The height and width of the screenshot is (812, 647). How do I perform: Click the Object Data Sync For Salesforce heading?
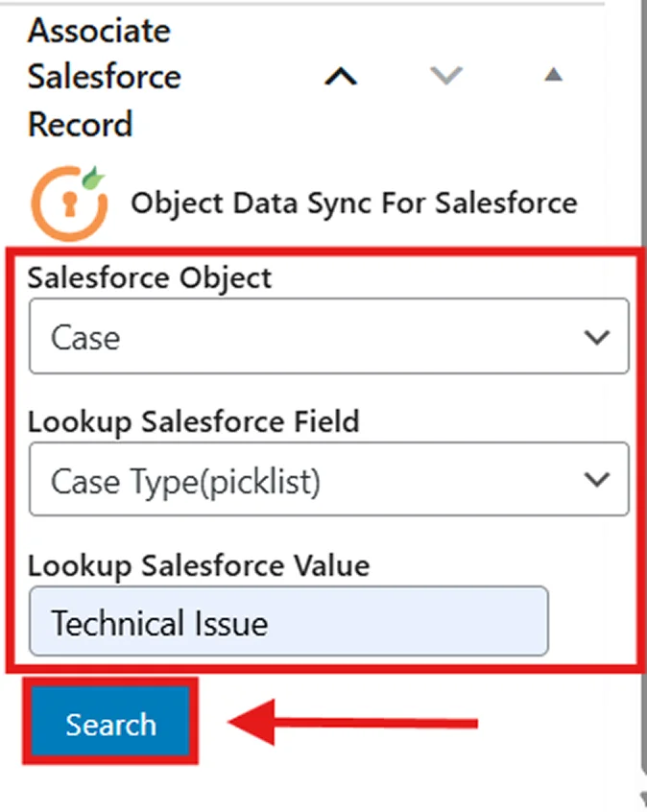[x=354, y=203]
